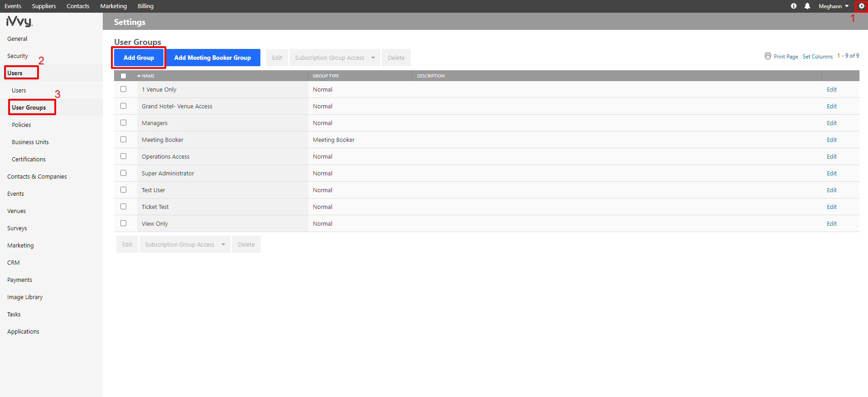Check the Super Administrator row checkbox

123,173
